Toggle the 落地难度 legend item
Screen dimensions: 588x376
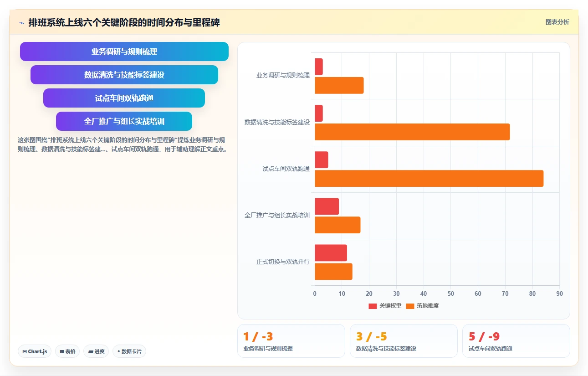tap(422, 306)
